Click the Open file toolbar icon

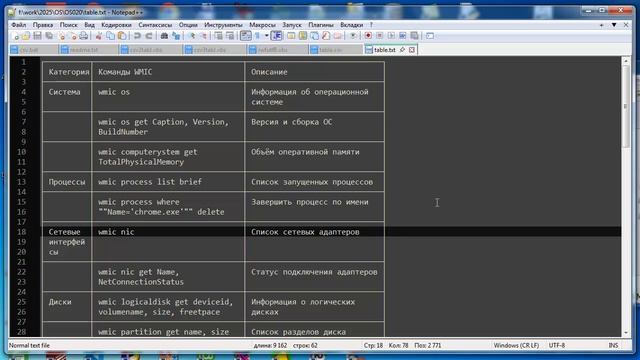click(x=26, y=36)
